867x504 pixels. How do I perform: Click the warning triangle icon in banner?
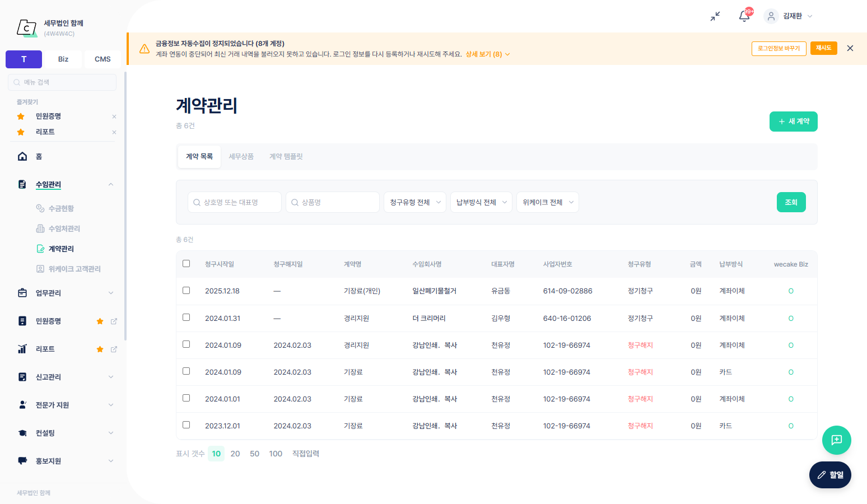pos(144,49)
